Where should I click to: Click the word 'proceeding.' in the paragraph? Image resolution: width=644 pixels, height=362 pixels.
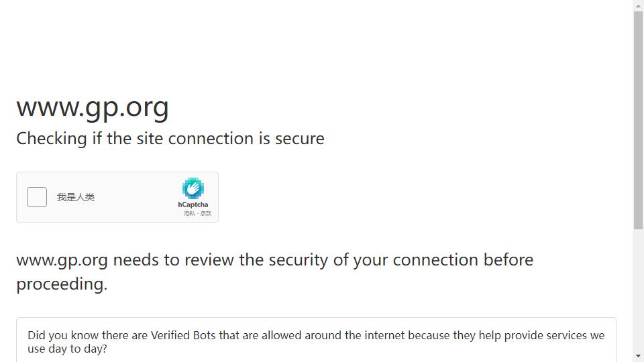[x=62, y=284]
